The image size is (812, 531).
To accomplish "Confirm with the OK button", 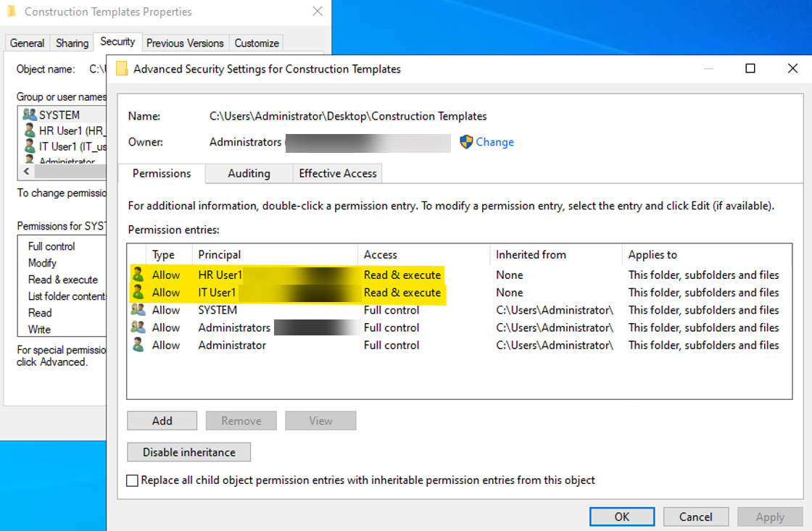I will point(621,517).
